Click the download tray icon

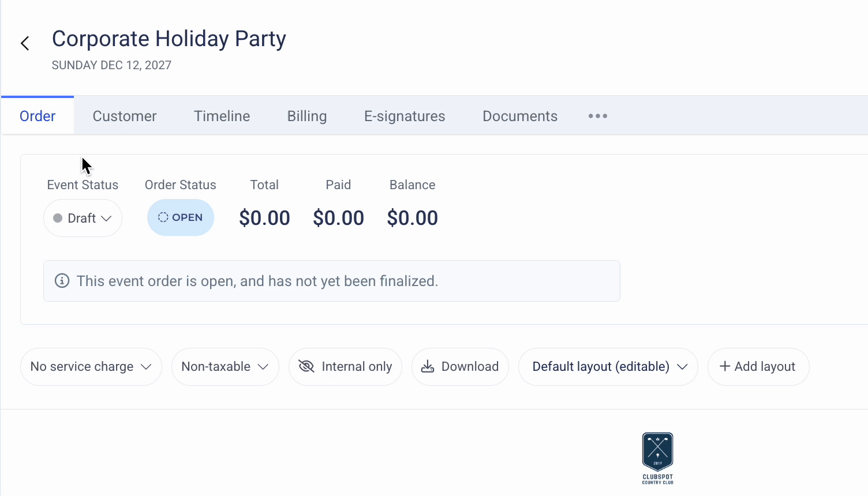pyautogui.click(x=428, y=367)
